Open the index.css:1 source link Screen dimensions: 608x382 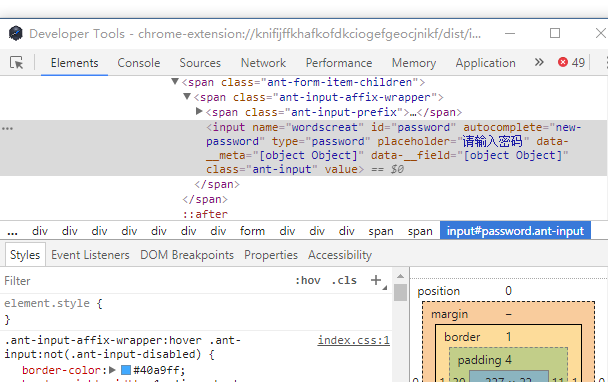point(354,340)
